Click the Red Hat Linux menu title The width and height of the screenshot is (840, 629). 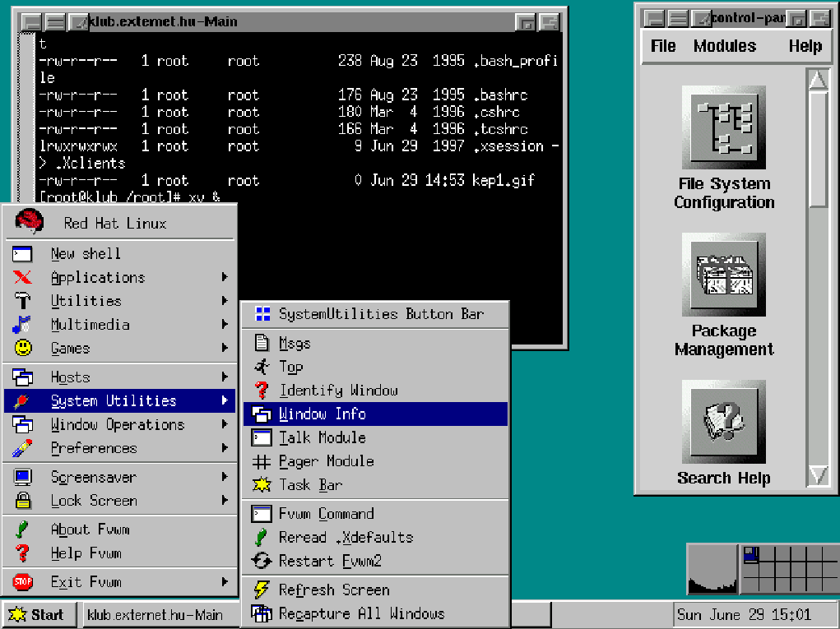click(x=115, y=223)
